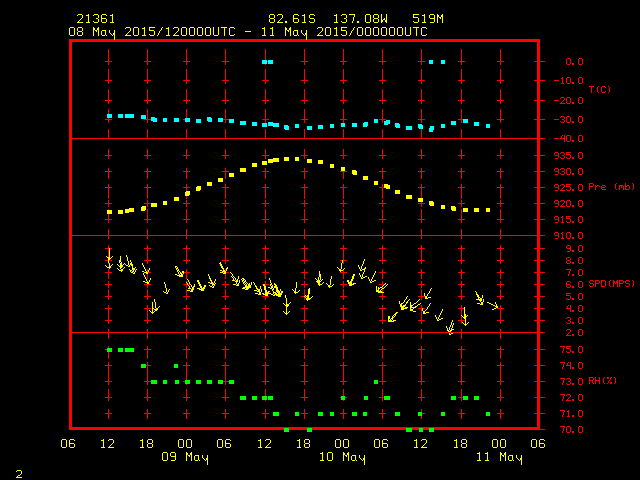Click the 71.0 humidity tick label
Viewport: 640px width, 480px height.
pos(571,414)
